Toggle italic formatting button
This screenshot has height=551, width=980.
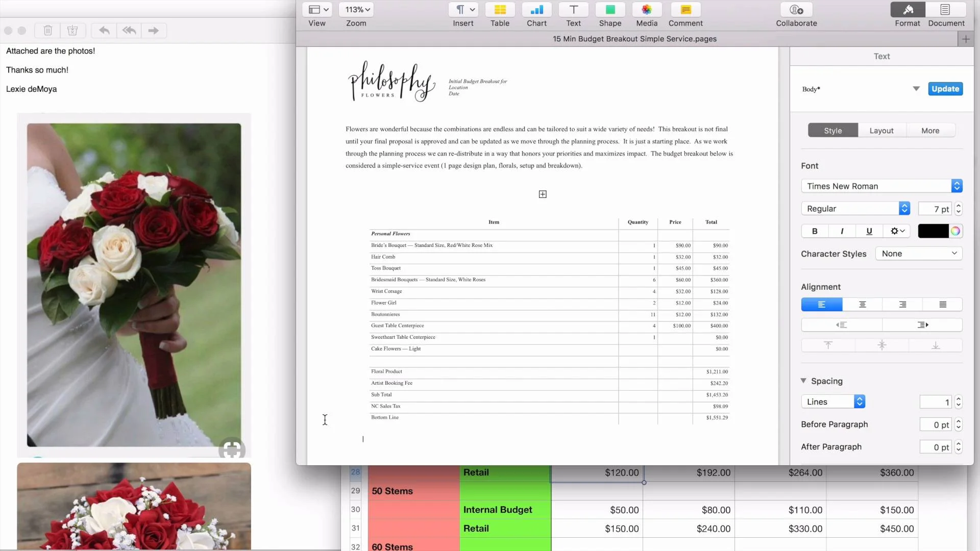[x=842, y=231]
